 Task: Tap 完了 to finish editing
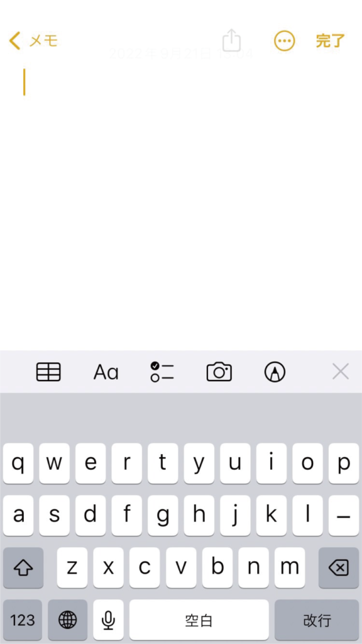point(331,41)
